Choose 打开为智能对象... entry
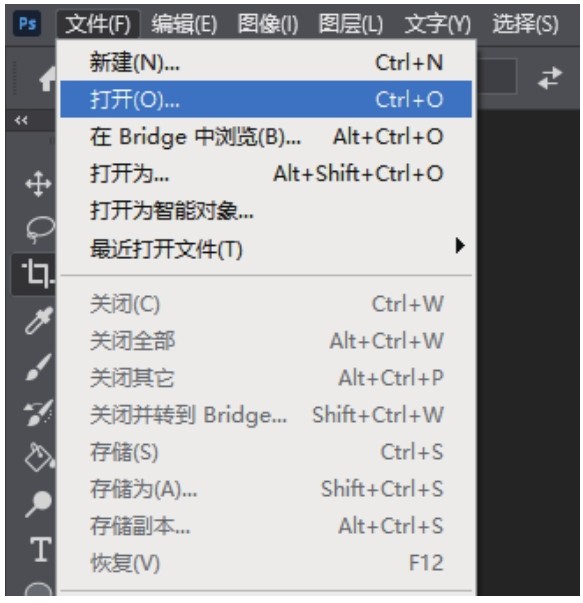Screen dimensions: 583x603 [266, 211]
